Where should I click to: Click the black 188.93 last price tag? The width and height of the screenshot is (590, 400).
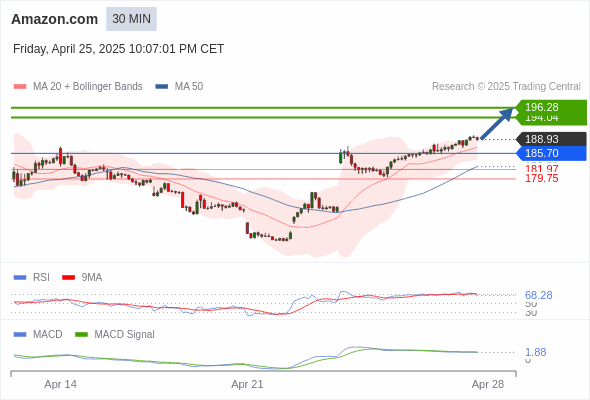coord(551,139)
